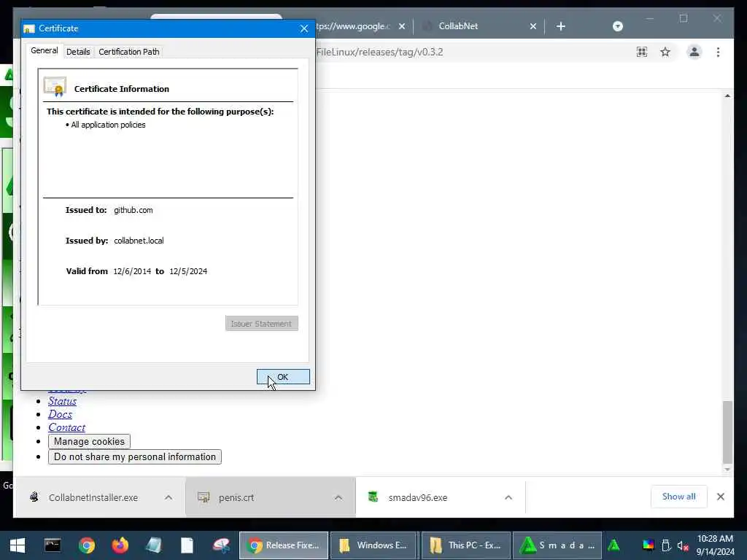The width and height of the screenshot is (747, 560).
Task: Close the Certificate dialog
Action: (x=304, y=28)
